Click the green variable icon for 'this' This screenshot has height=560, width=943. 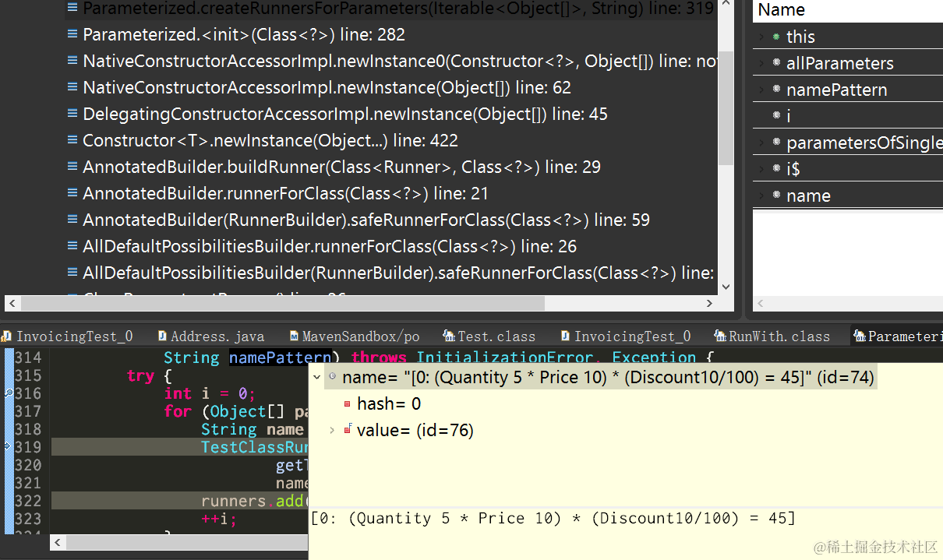[776, 37]
